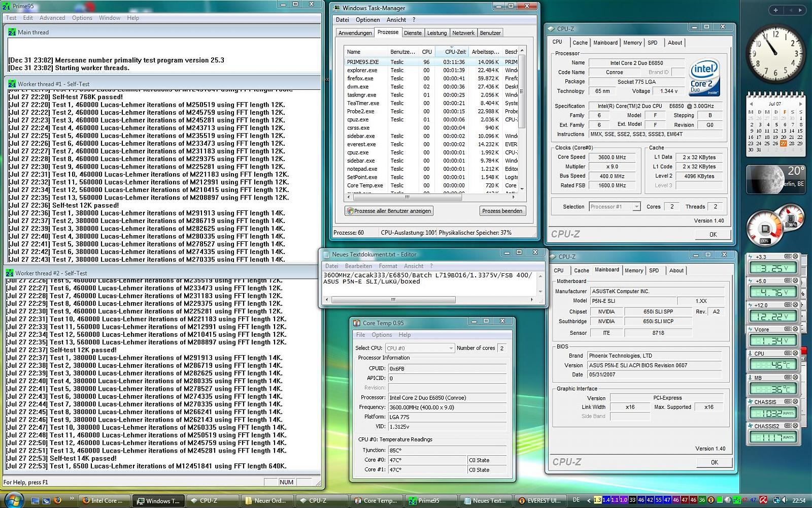812x508 pixels.
Task: Open settings of the +5.0 voltage gadget
Action: point(788,280)
